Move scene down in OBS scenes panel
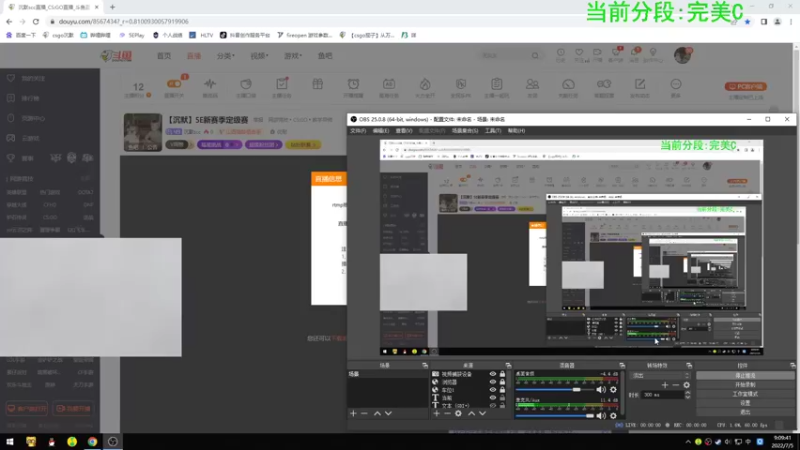Screen dimensions: 800x450 click(x=388, y=413)
